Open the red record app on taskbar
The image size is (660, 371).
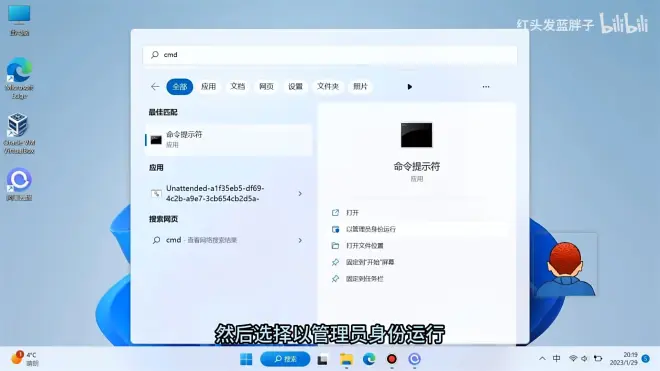pyautogui.click(x=392, y=359)
